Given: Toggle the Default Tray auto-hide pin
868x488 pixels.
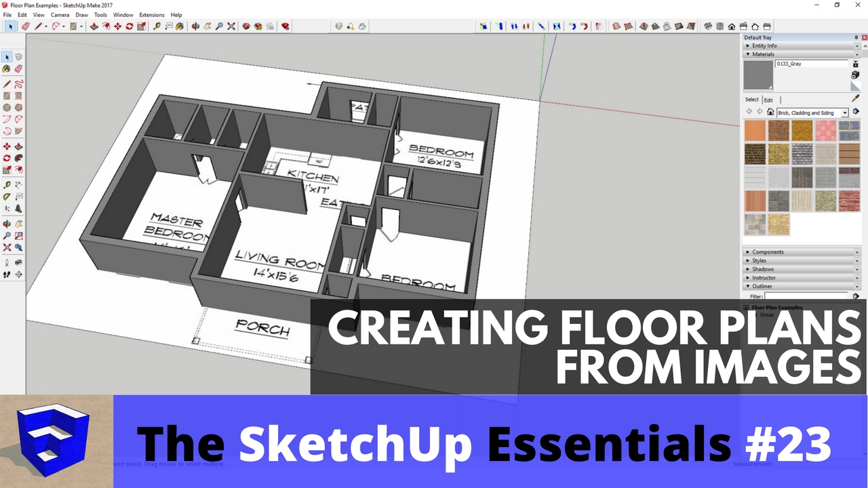Looking at the screenshot, I should click(x=856, y=37).
